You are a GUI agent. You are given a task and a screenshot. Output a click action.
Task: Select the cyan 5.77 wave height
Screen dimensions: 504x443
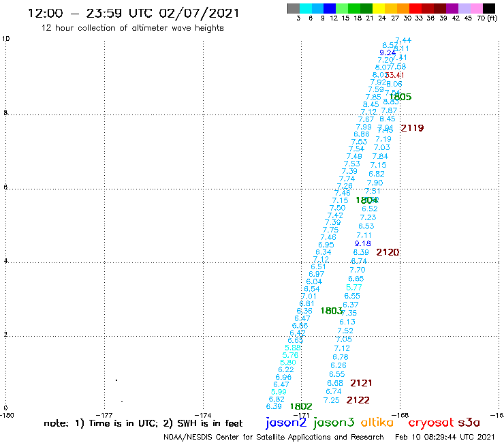354,288
